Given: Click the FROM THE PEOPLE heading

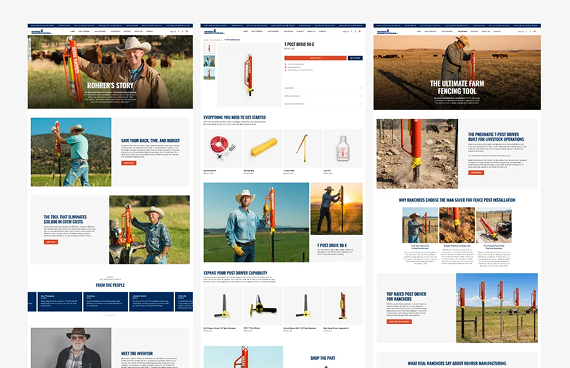Looking at the screenshot, I should [110, 285].
